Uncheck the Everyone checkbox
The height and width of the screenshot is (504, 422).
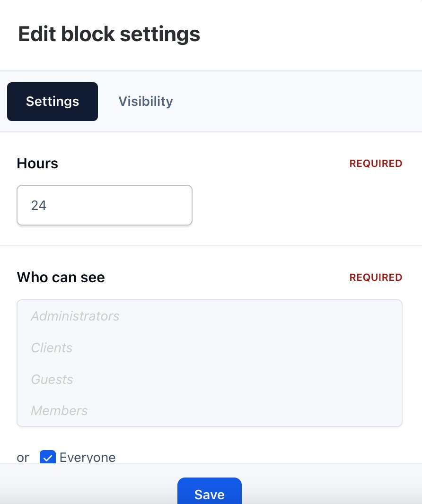[48, 457]
